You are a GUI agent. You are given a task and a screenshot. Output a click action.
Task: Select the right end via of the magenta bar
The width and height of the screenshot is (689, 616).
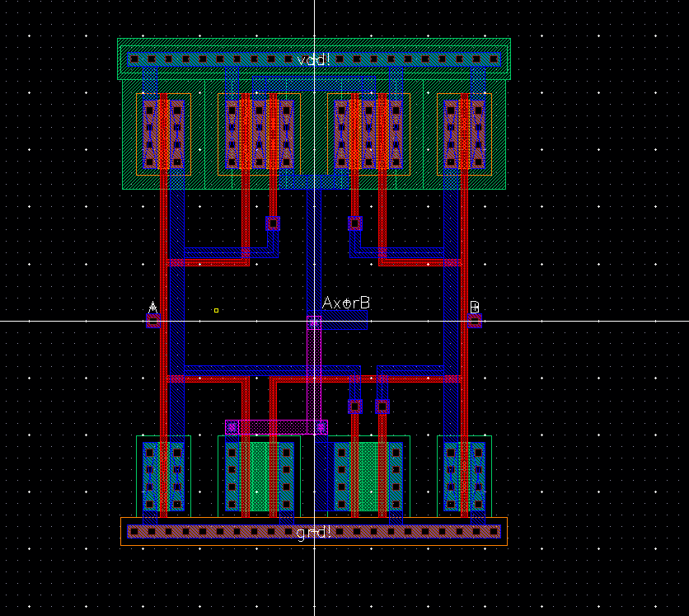point(321,427)
